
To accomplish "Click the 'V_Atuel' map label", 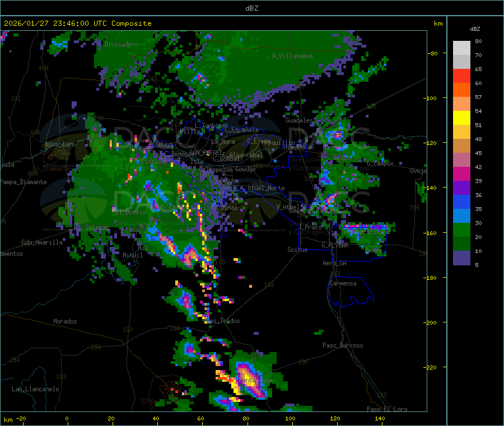I will [288, 207].
